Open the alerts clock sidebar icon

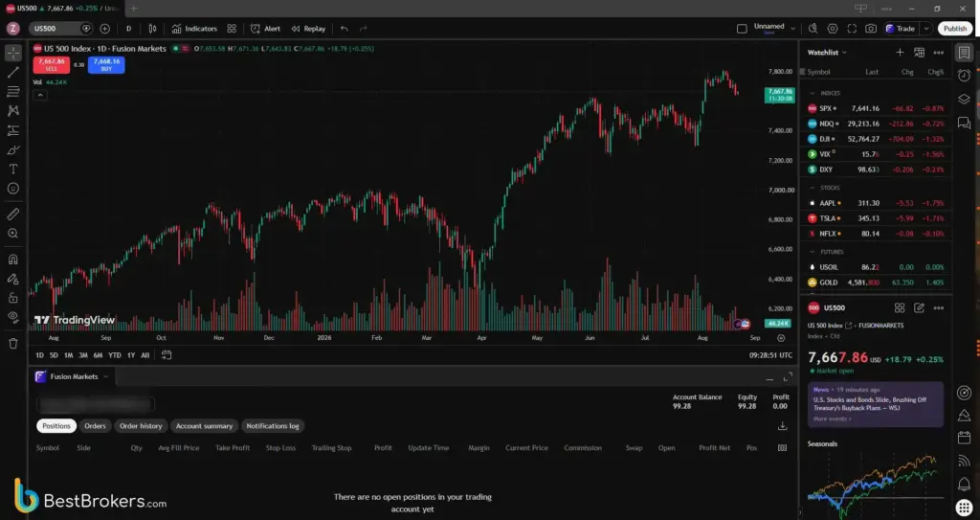[x=965, y=75]
